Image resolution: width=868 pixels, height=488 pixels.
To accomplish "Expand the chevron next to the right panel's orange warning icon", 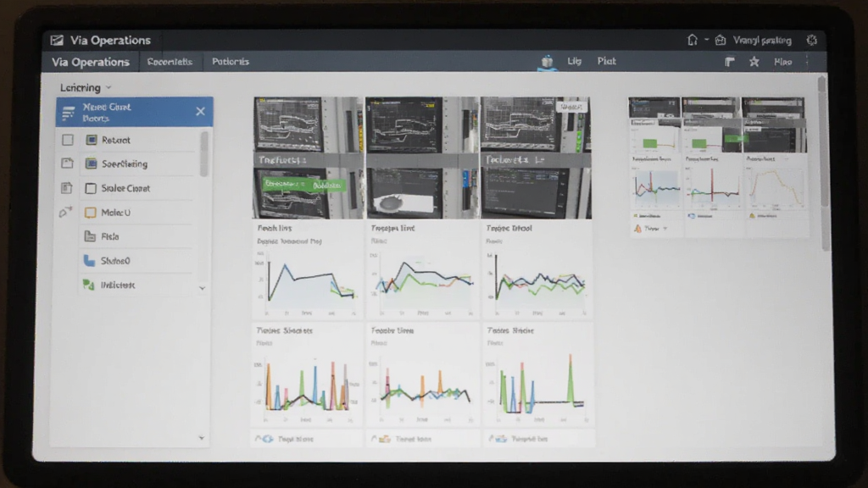I will pyautogui.click(x=665, y=229).
